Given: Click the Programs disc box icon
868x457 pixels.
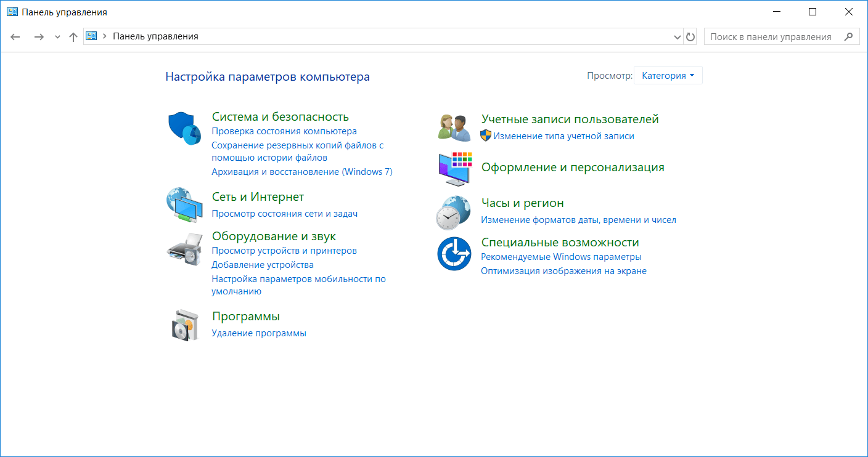Looking at the screenshot, I should click(x=185, y=325).
